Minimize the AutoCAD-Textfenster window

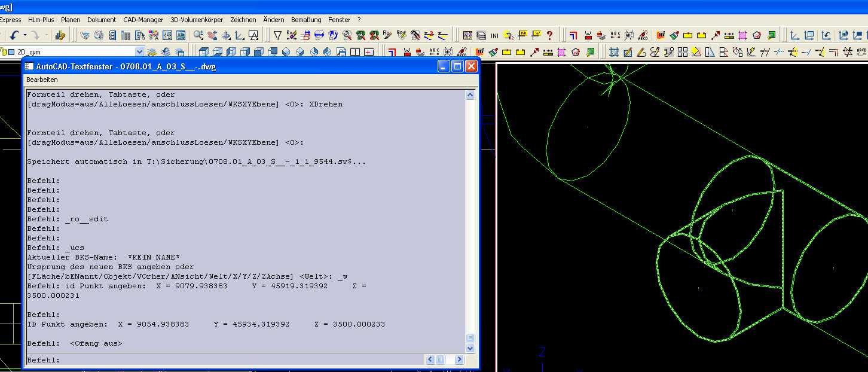click(x=444, y=66)
